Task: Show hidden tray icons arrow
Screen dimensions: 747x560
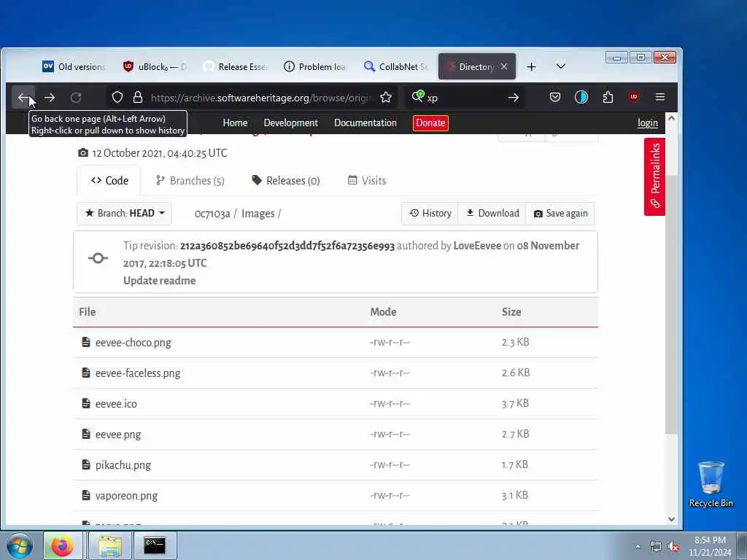Action: pos(638,547)
